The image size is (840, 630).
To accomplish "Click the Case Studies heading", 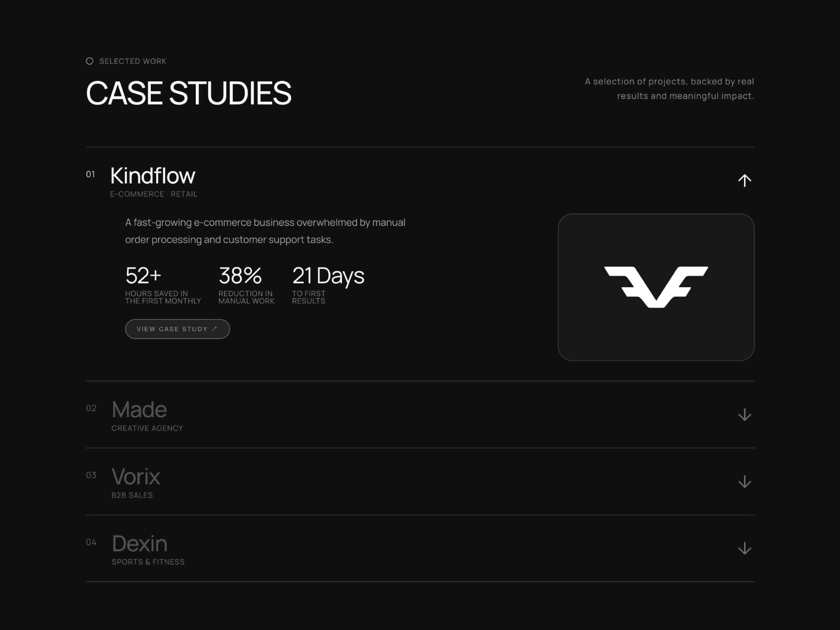I will tap(189, 93).
